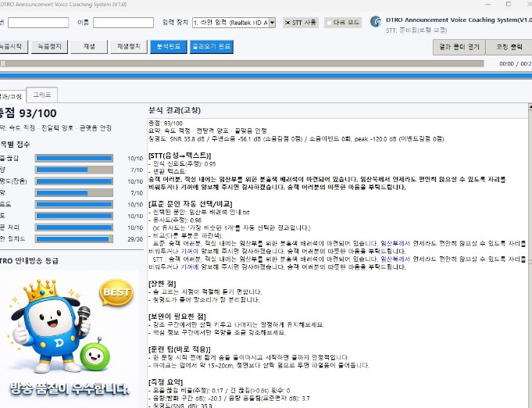Toggle the STT 사용 checkbox
Image resolution: width=532 pixels, height=408 pixels.
click(288, 22)
